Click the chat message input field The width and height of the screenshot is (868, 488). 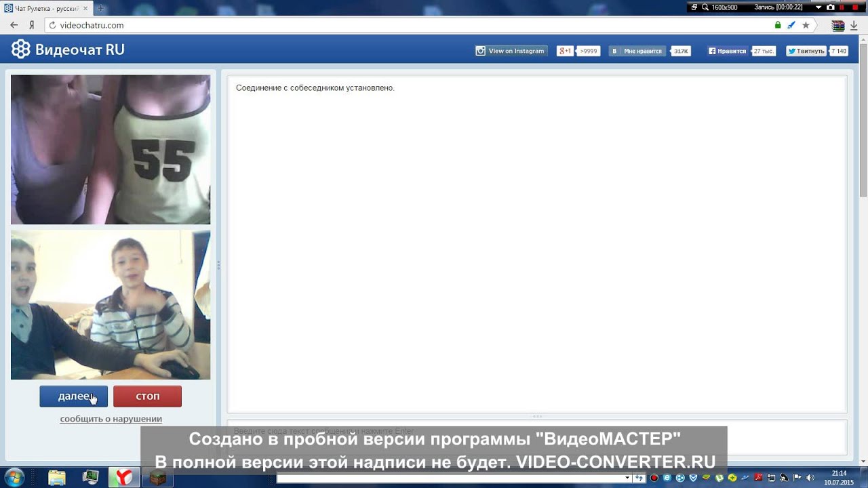coord(536,437)
